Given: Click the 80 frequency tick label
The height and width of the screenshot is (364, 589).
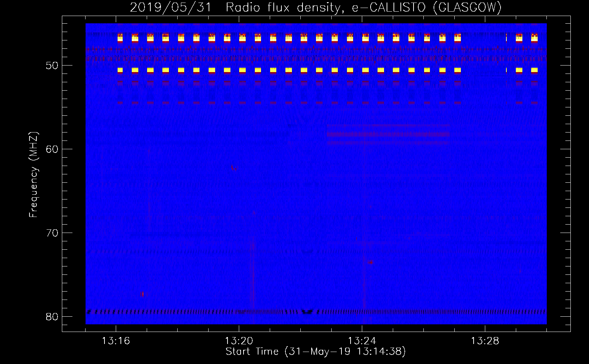Looking at the screenshot, I should (x=52, y=317).
